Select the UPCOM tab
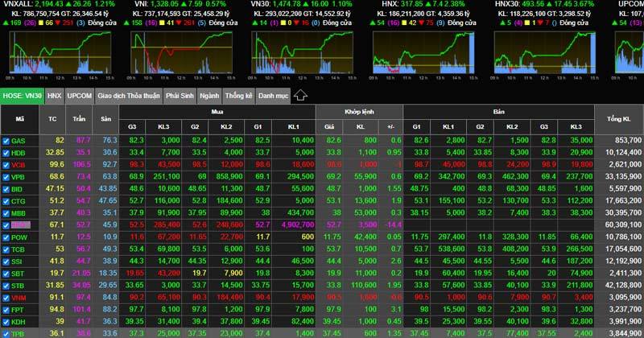 tap(80, 95)
